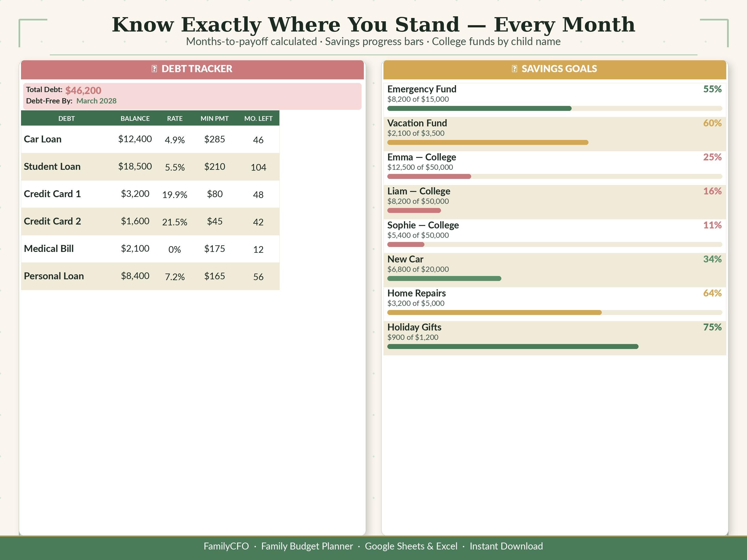Viewport: 747px width, 560px height.
Task: Click the Emergency Fund 55% percentage
Action: 712,89
